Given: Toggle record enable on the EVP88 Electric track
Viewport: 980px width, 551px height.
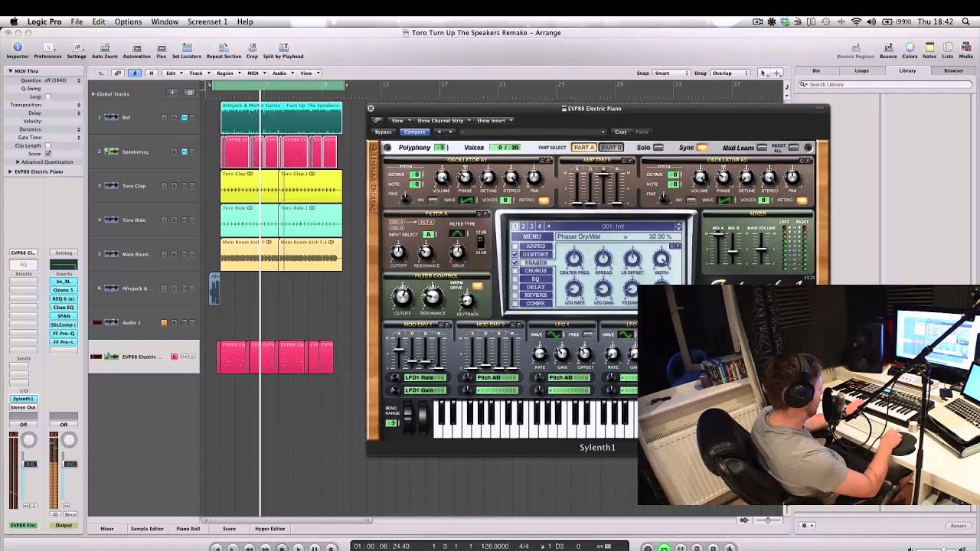Looking at the screenshot, I should point(174,357).
